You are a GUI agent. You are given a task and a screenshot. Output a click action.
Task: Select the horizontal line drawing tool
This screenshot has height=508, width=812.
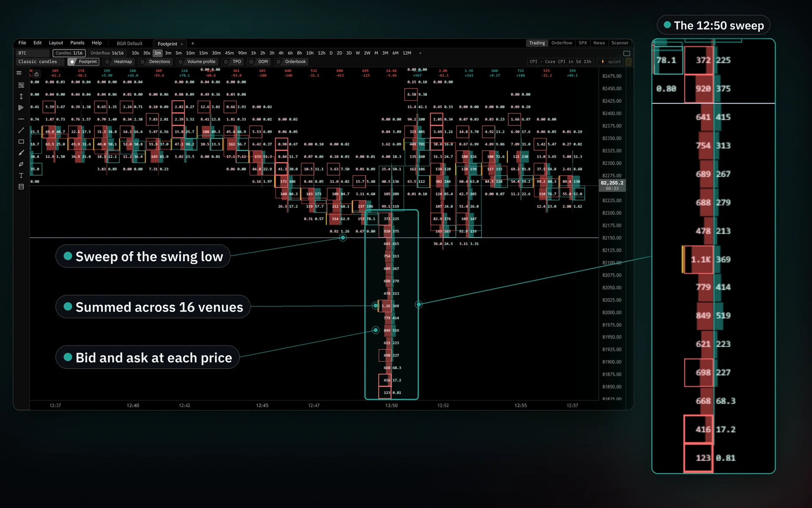point(21,119)
